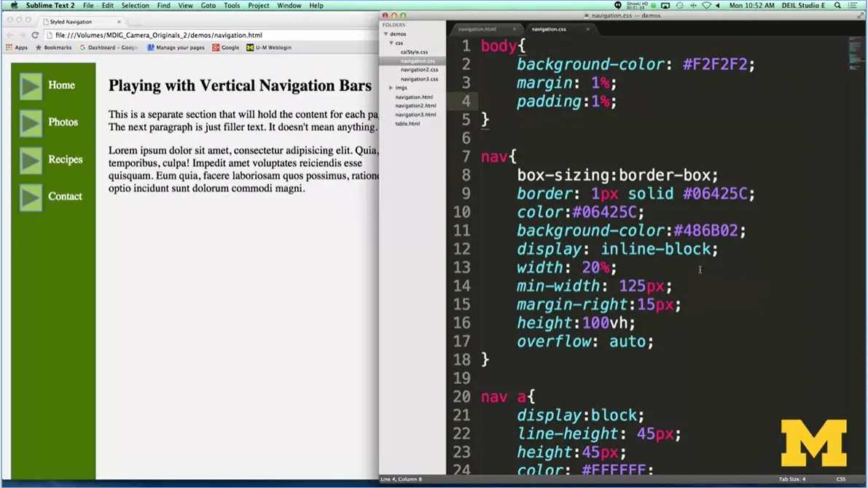Click the green arrow icon beside Home
The height and width of the screenshot is (488, 868).
[30, 85]
